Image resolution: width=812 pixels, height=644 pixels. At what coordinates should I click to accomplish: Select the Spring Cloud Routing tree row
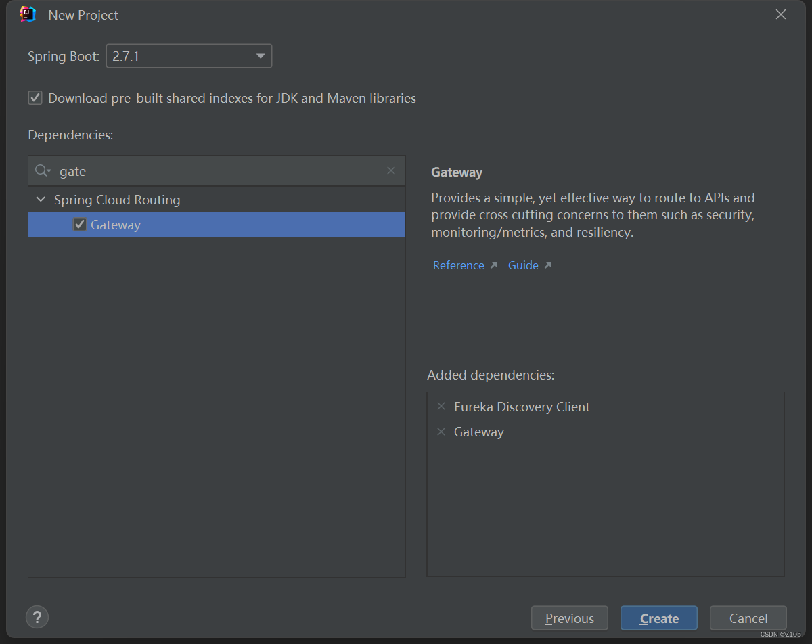tap(217, 200)
